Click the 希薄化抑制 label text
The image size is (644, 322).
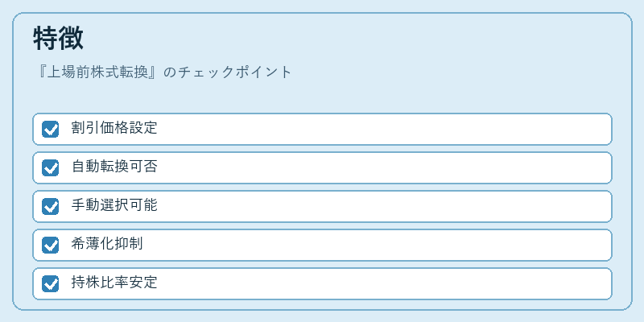coord(107,244)
